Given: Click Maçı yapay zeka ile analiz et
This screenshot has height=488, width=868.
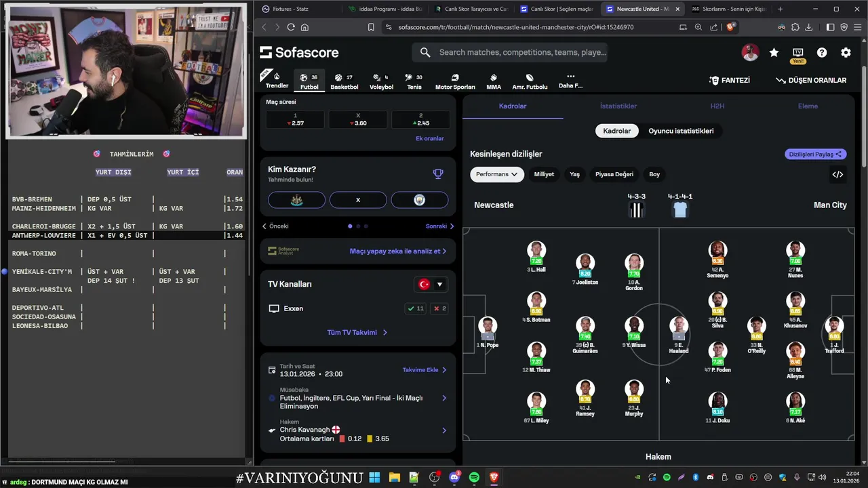Looking at the screenshot, I should tap(398, 251).
